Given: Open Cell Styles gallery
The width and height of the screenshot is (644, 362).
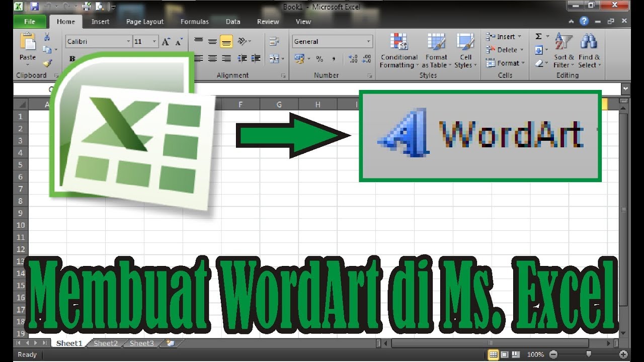Looking at the screenshot, I should tap(465, 51).
